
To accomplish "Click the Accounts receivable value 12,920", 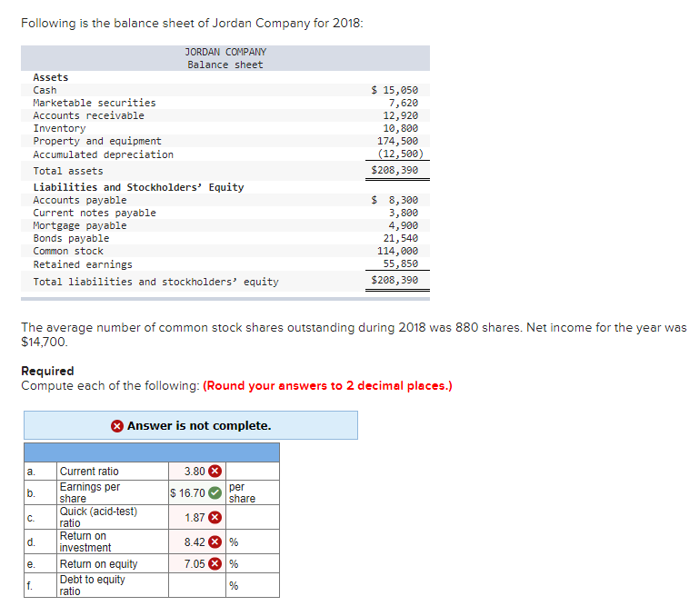I will [400, 116].
